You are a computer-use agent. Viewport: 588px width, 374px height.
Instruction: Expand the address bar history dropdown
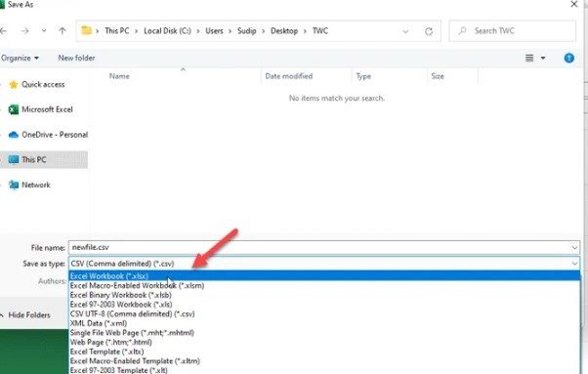coord(405,31)
